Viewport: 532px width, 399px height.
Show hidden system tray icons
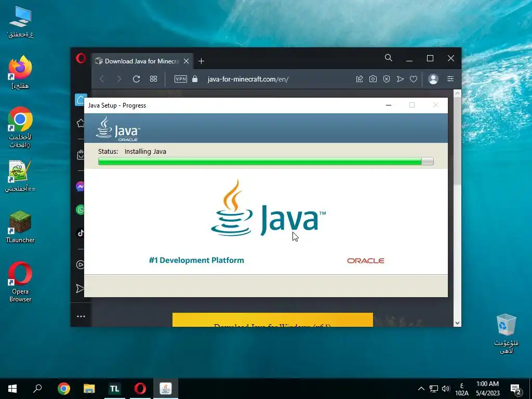click(x=421, y=389)
